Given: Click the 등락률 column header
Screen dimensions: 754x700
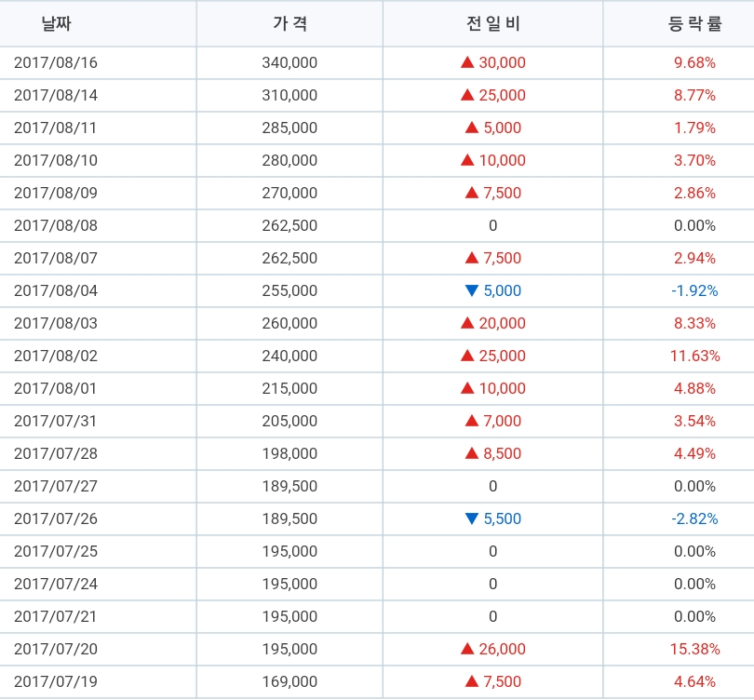Looking at the screenshot, I should click(x=694, y=24).
